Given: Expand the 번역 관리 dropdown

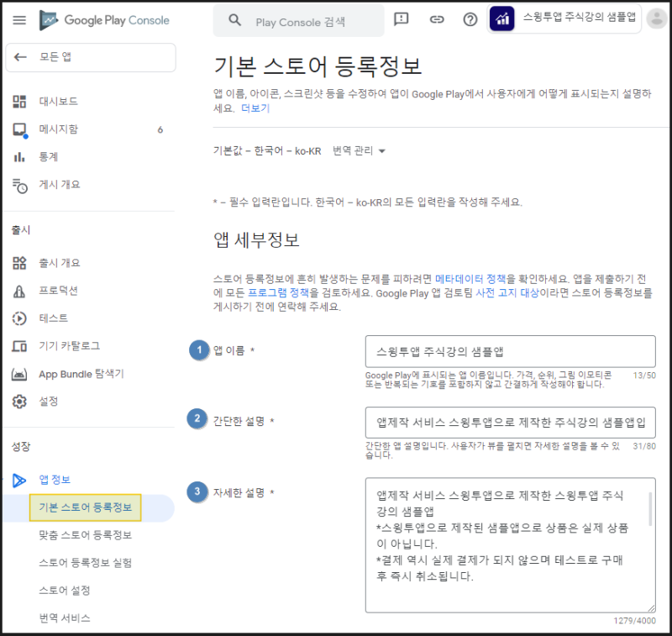Looking at the screenshot, I should click(360, 151).
